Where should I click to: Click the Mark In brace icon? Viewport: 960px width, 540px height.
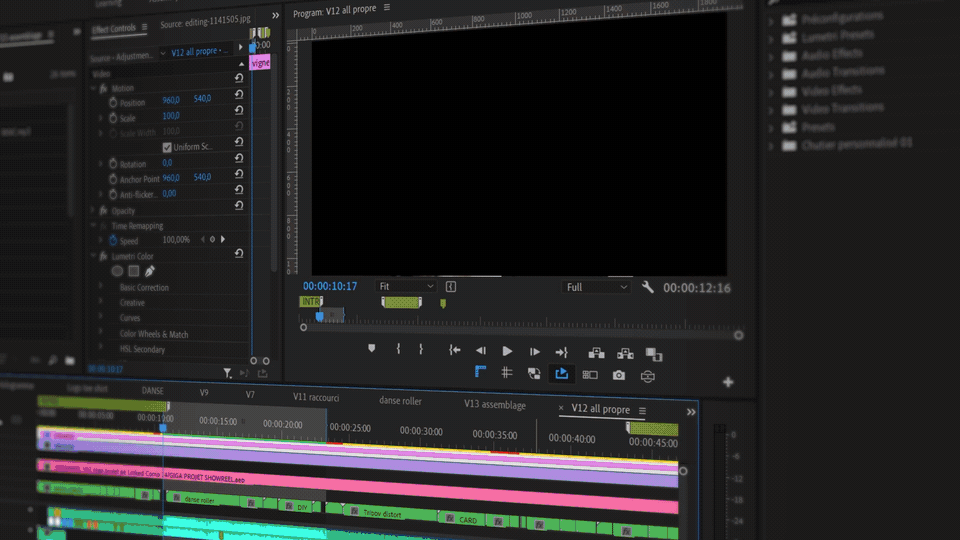tap(398, 349)
